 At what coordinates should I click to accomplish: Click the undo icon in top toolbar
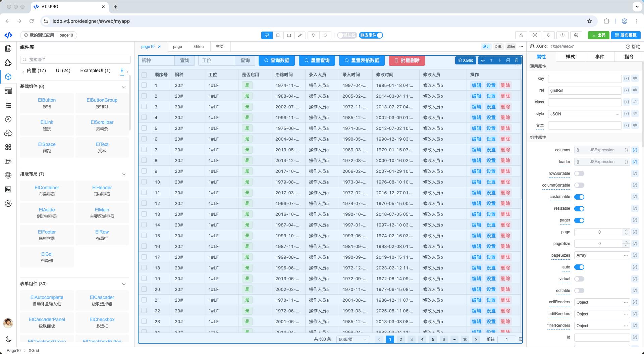point(314,35)
